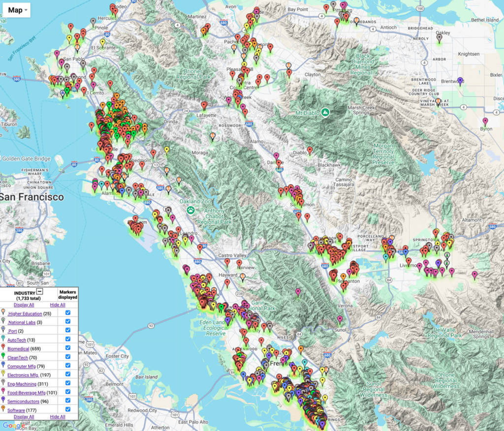Select the gray marker above Pinole label
This screenshot has height=431, width=504.
click(x=93, y=22)
